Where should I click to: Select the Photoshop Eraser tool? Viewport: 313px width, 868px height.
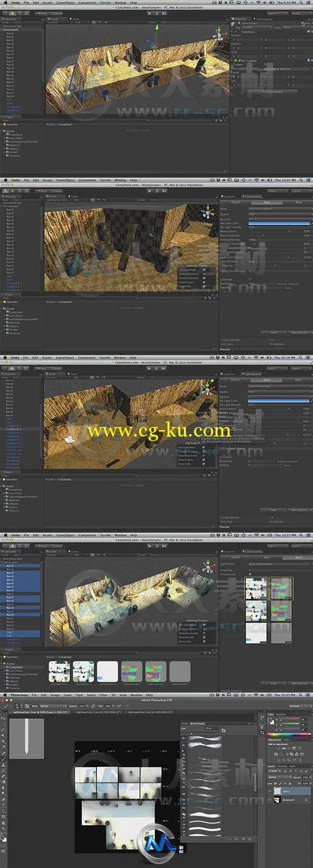[x=3, y=776]
